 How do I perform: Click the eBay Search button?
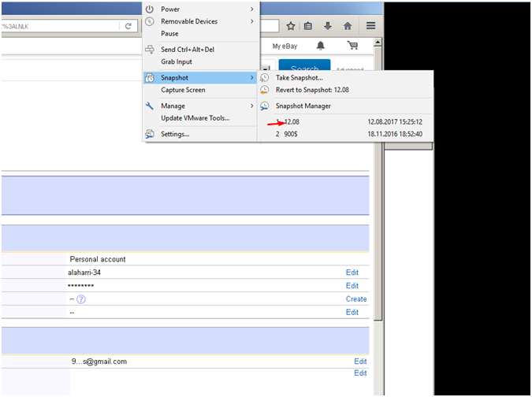[304, 65]
